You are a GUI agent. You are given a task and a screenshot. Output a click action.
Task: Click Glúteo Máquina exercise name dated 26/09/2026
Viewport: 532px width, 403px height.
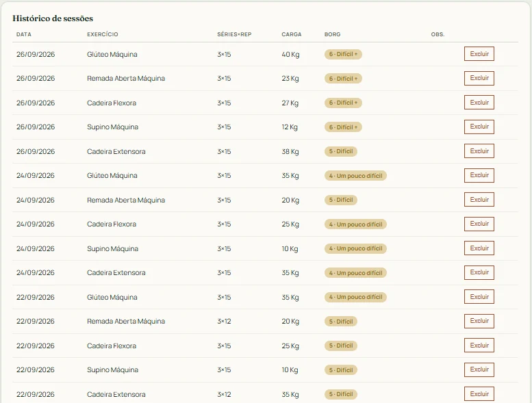[x=112, y=54]
